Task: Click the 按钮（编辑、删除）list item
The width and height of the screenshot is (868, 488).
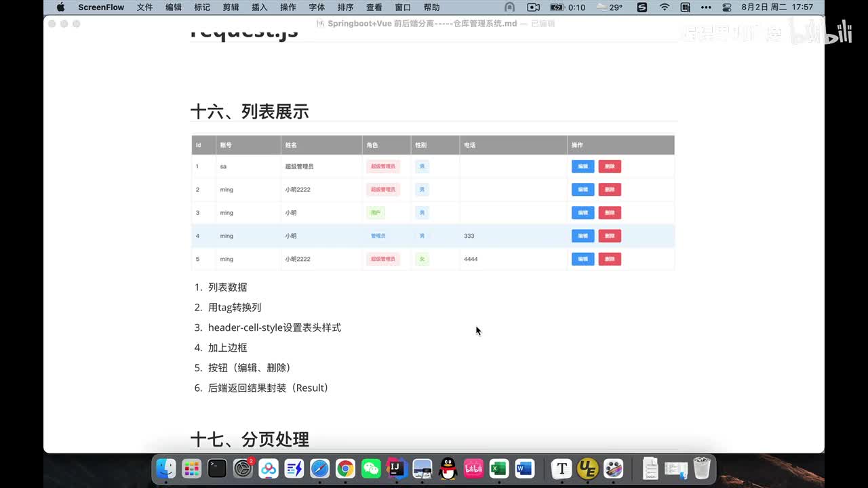Action: point(250,368)
